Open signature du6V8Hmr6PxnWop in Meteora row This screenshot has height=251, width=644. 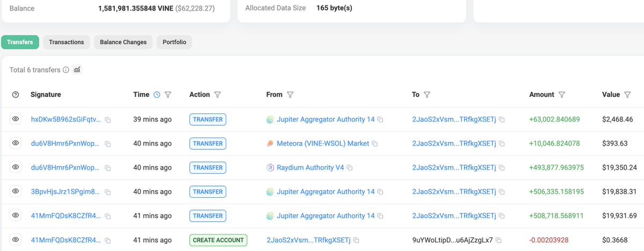point(66,144)
